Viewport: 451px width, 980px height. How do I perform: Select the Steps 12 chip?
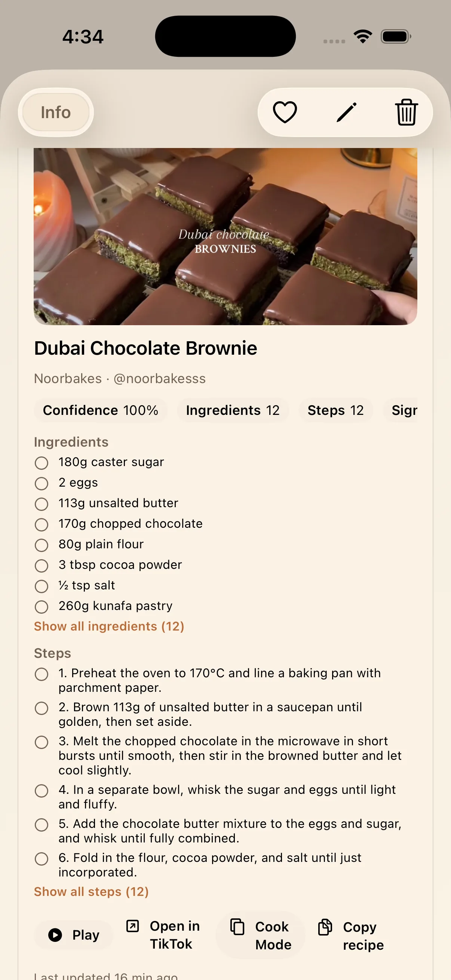coord(336,410)
